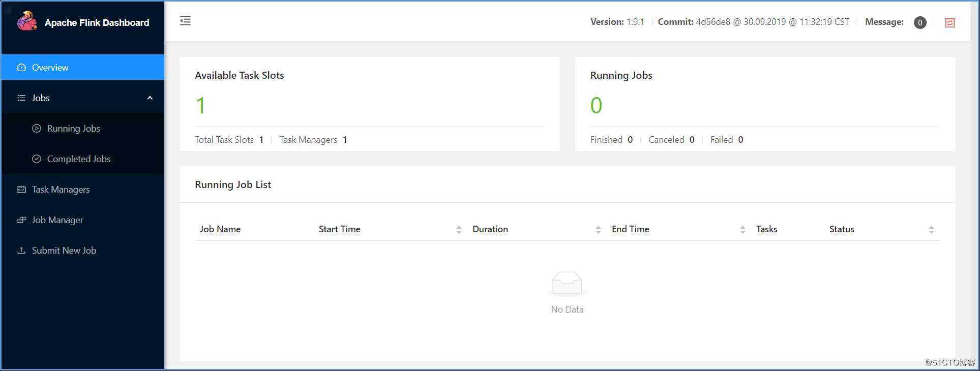Click the Running Job List heading
This screenshot has width=980, height=371.
(x=233, y=184)
